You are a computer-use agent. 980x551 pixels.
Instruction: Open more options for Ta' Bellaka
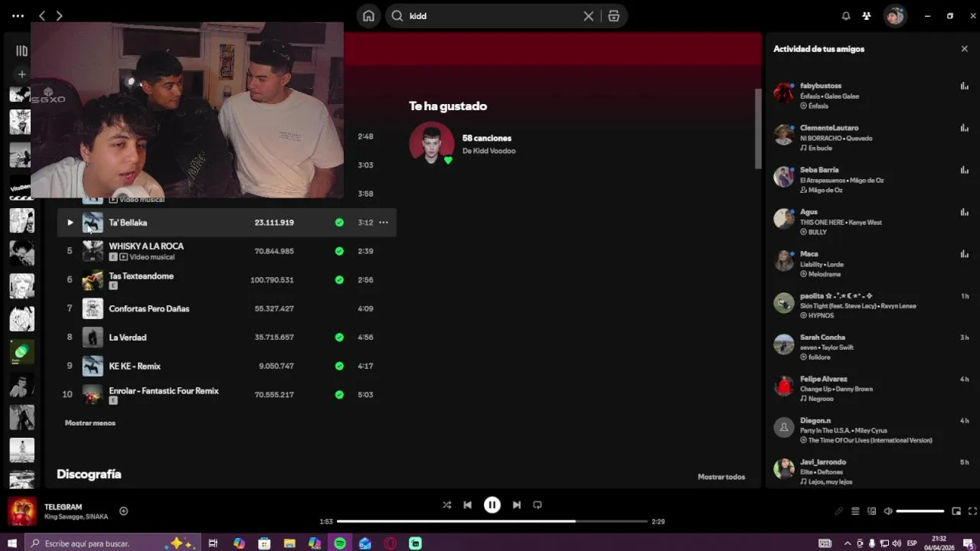[x=384, y=223]
